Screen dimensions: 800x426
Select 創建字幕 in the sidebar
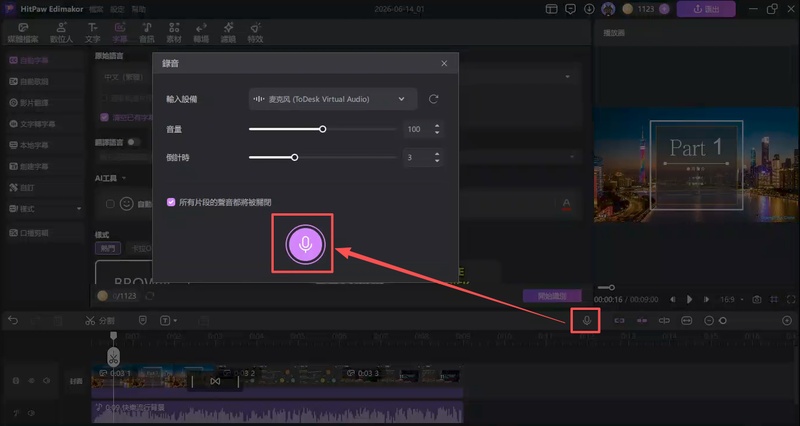coord(43,166)
